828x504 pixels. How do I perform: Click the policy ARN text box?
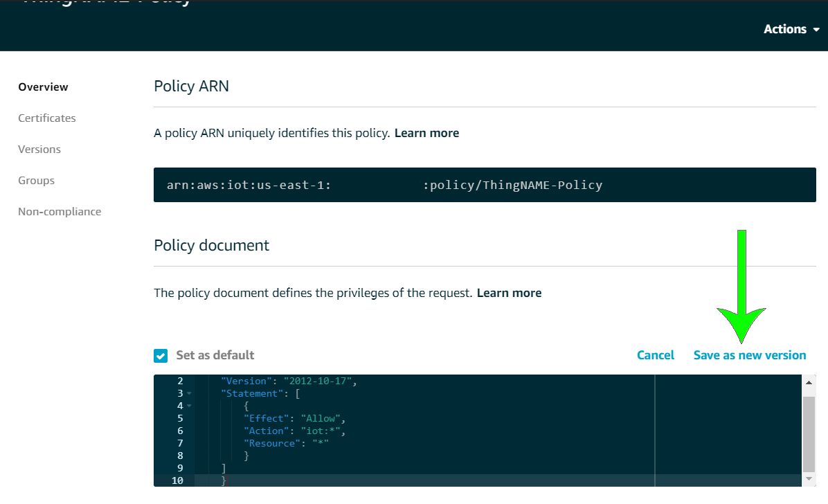485,185
